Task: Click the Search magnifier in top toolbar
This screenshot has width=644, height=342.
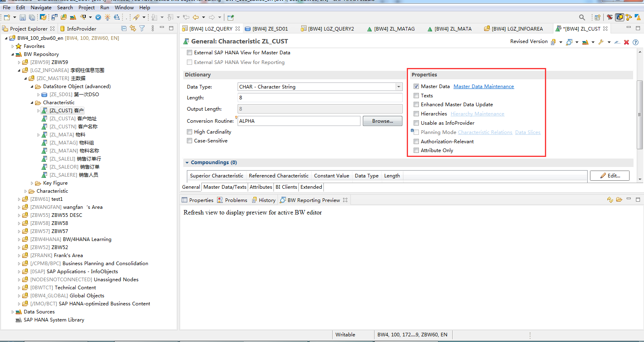Action: pyautogui.click(x=582, y=17)
